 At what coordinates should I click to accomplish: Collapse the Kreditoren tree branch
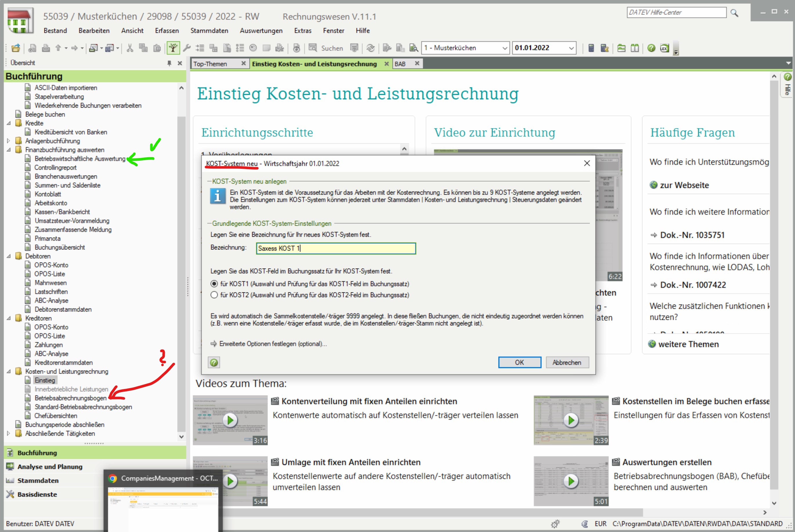click(x=8, y=318)
